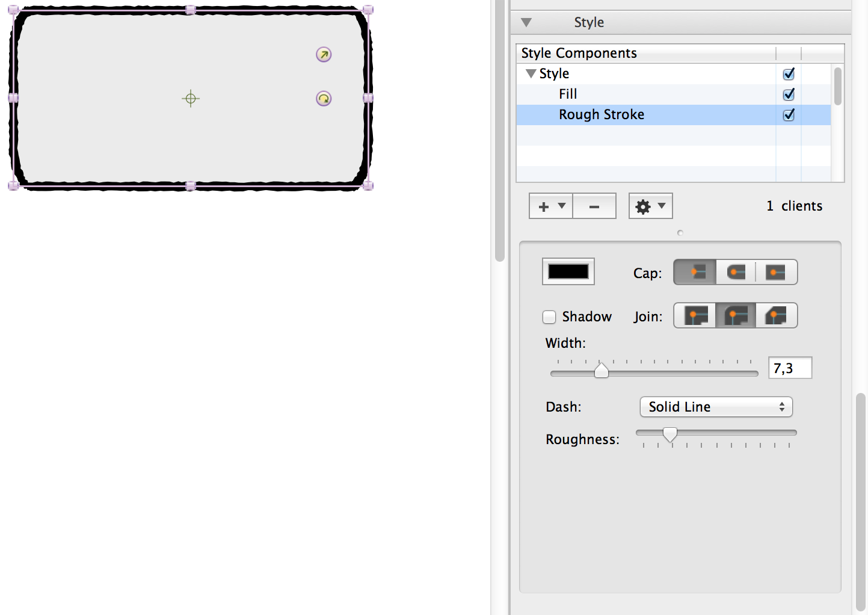
Task: Click the left-middle selection handle
Action: 13,98
